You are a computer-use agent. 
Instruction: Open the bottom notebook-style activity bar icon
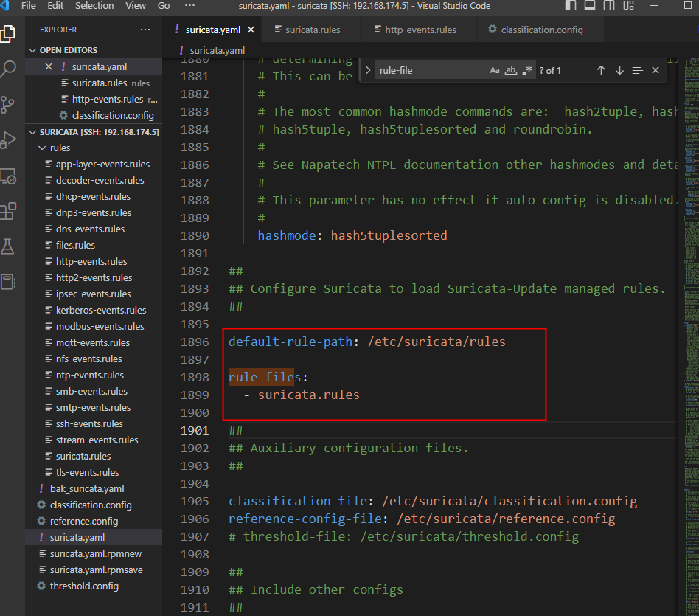click(8, 282)
